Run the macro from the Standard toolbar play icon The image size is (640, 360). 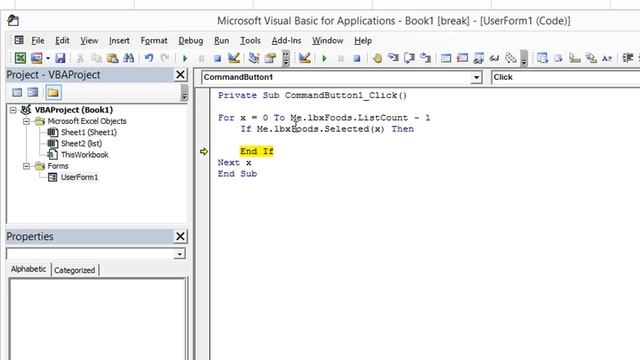[x=185, y=58]
